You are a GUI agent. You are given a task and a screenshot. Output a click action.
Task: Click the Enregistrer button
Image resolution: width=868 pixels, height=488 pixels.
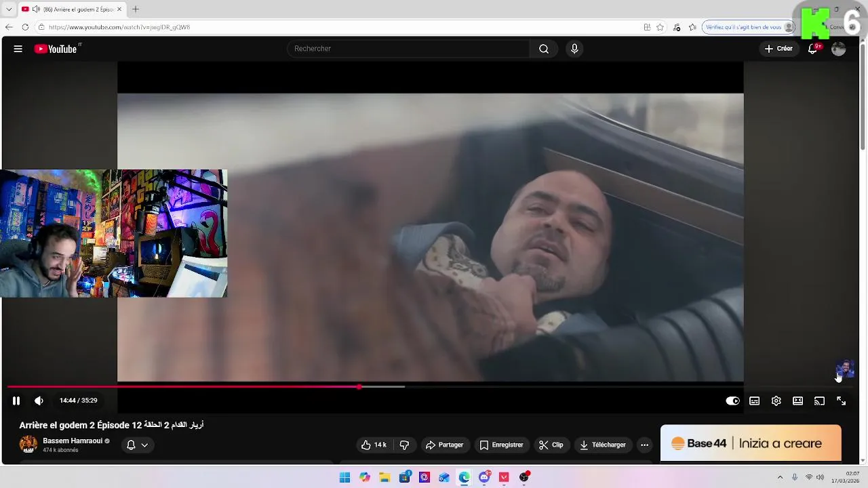[501, 445]
